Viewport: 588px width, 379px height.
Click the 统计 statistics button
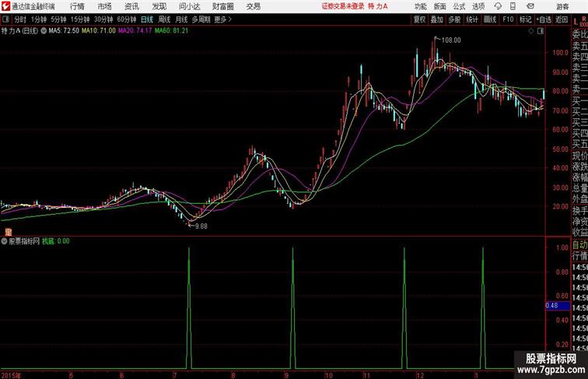pos(472,19)
